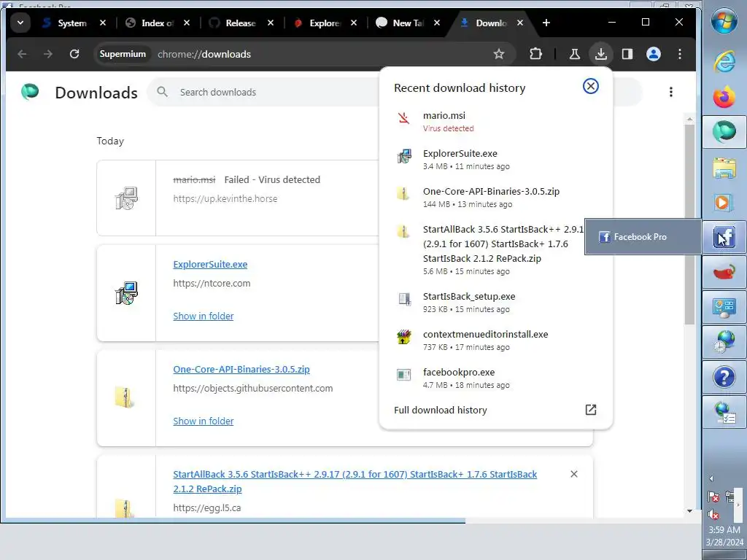Click the Supermium site chip
Screen dimensions: 747x560
(x=123, y=54)
